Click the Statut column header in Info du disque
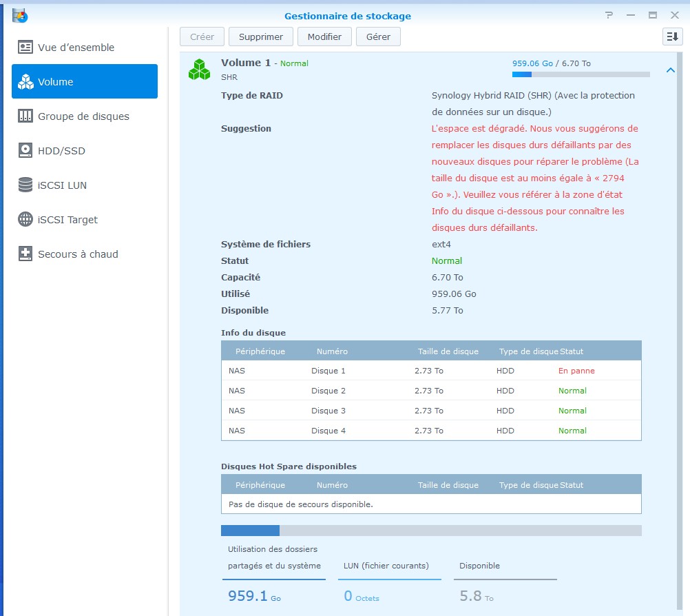This screenshot has width=690, height=616. click(x=572, y=351)
